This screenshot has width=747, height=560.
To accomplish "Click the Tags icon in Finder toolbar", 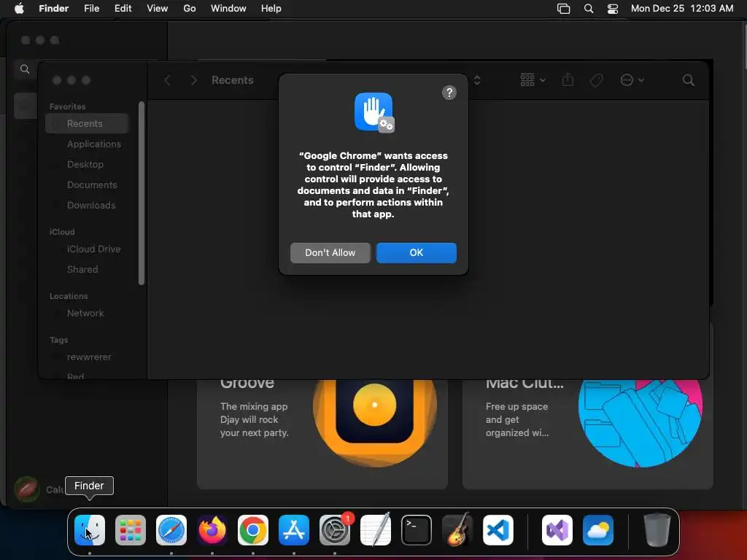I will pyautogui.click(x=596, y=80).
